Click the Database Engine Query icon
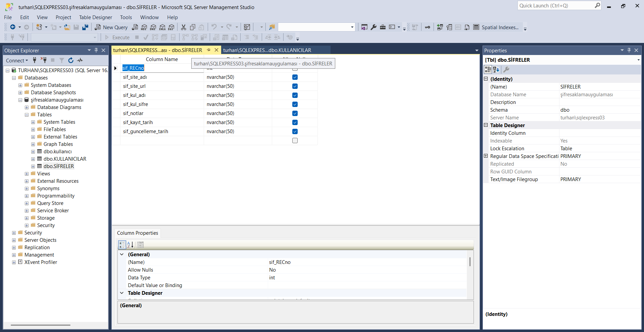 (135, 27)
